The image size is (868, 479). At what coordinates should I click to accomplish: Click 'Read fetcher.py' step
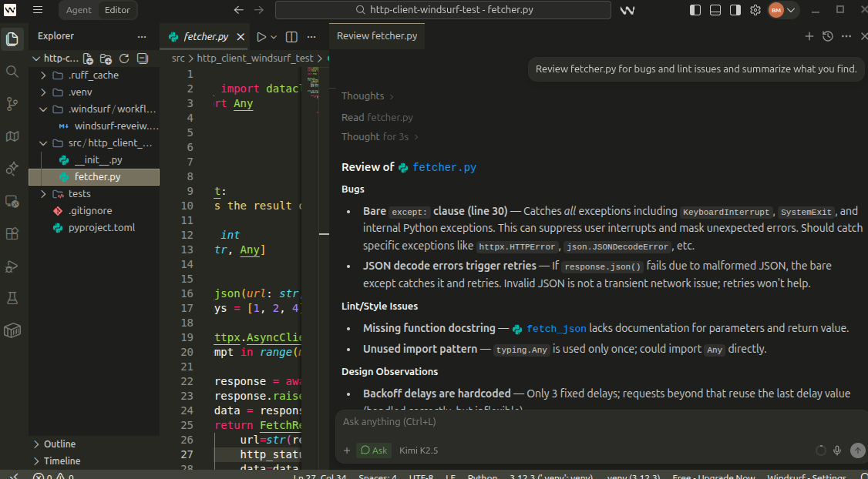[x=377, y=117]
